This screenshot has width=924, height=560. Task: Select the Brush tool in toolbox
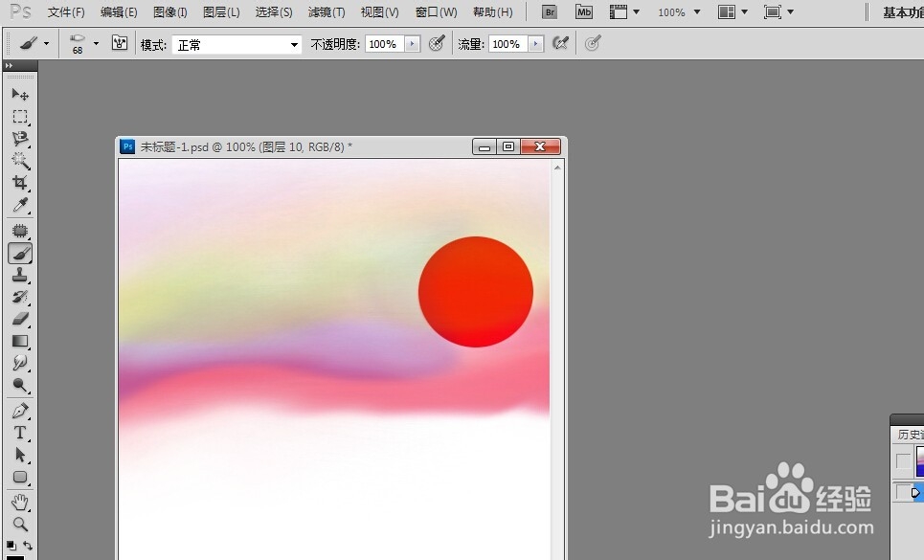tap(20, 254)
